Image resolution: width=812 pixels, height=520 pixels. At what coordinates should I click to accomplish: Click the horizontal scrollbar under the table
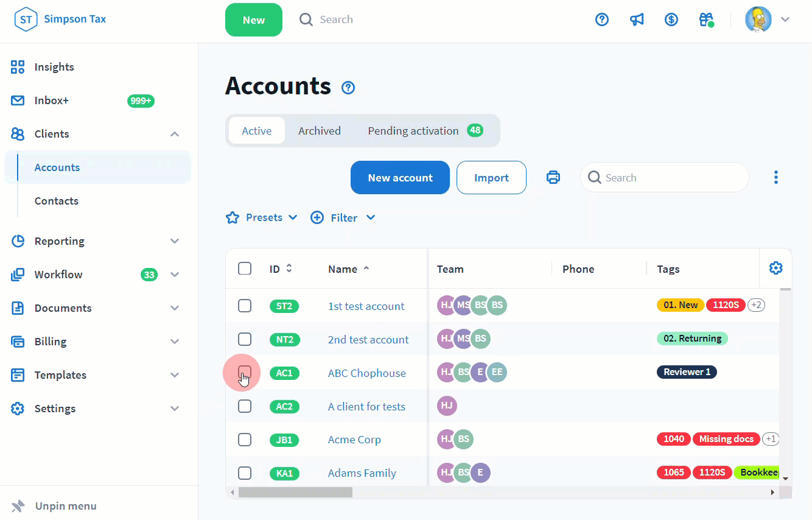pyautogui.click(x=296, y=492)
